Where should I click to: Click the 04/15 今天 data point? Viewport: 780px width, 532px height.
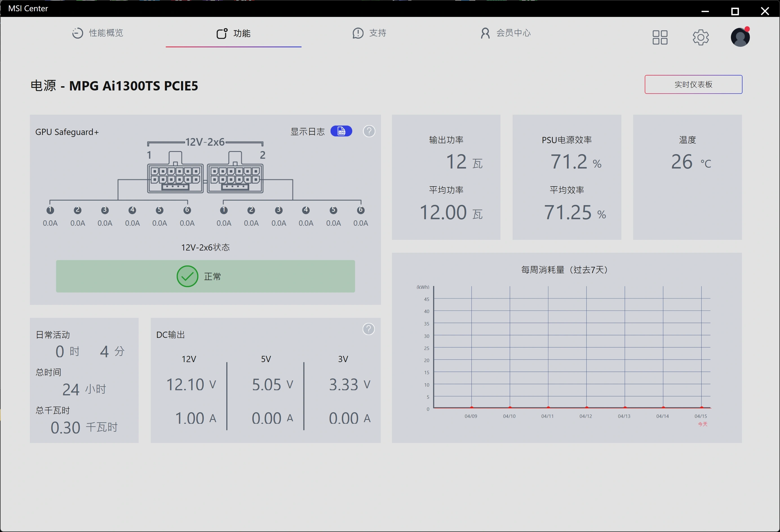(701, 407)
